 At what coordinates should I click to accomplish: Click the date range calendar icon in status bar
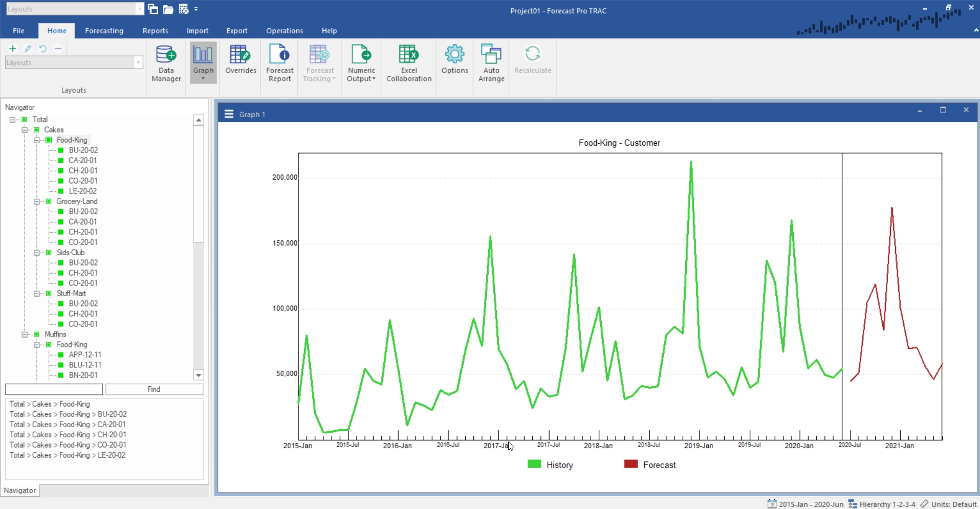click(772, 504)
